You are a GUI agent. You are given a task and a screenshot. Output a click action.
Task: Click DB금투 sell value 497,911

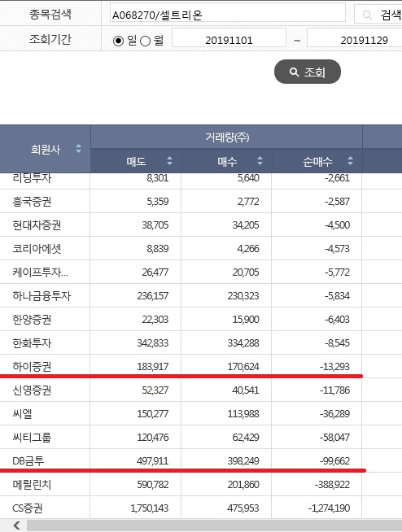coord(153,461)
